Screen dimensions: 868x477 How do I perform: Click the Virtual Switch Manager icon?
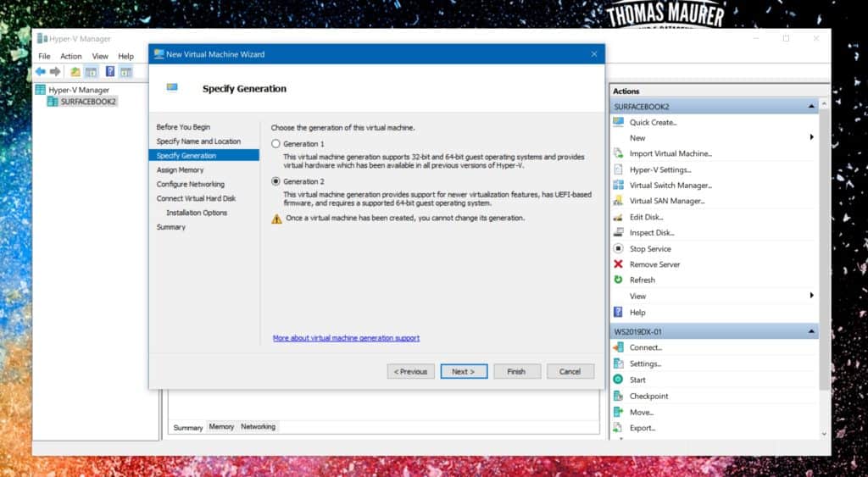(x=618, y=185)
